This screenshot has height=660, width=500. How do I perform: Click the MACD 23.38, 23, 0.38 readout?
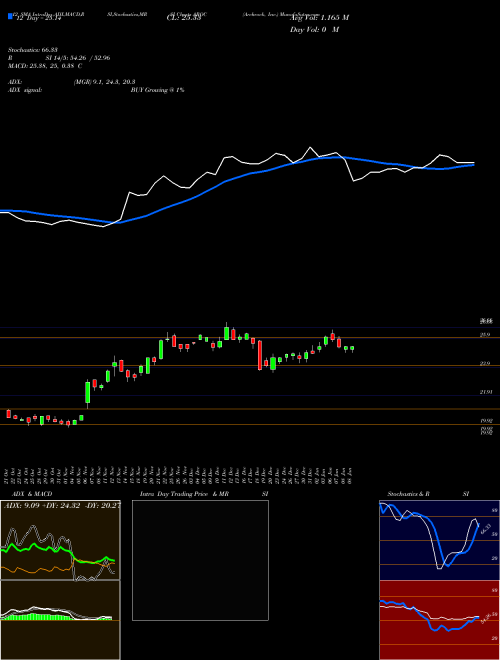[x=45, y=66]
